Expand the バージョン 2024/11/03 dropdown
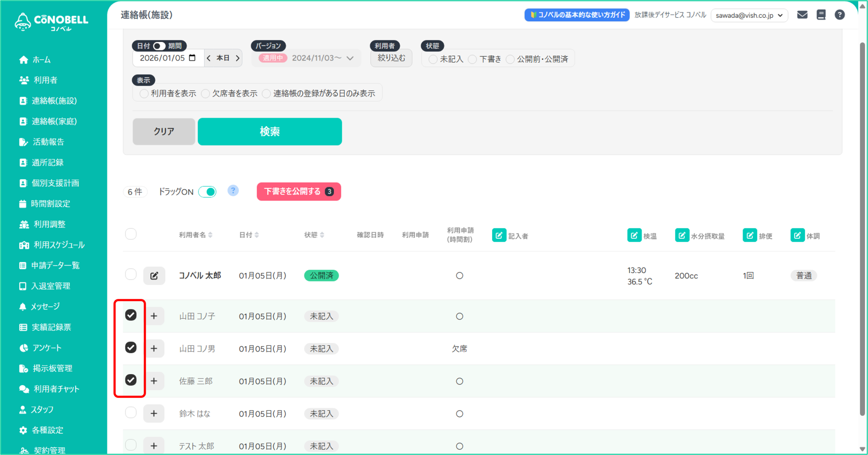 [350, 58]
